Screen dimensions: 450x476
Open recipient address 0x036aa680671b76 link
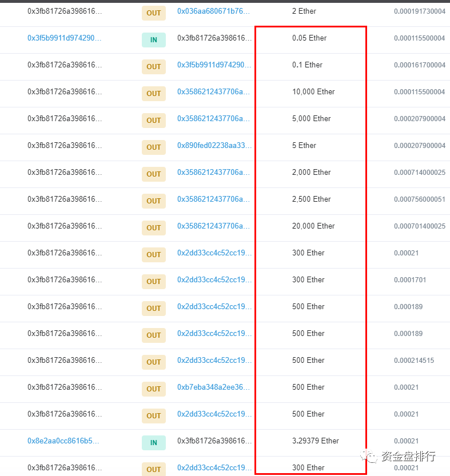point(214,11)
